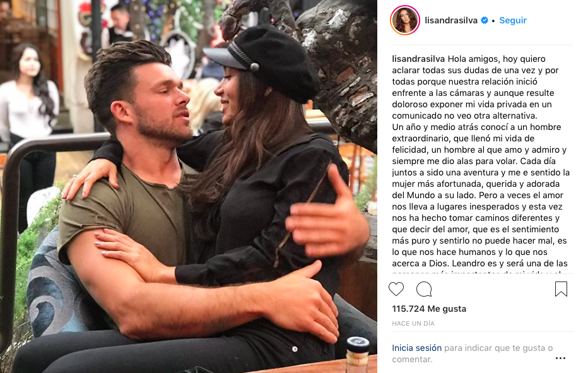Click lisandrasilva username in the caption

[x=418, y=59]
